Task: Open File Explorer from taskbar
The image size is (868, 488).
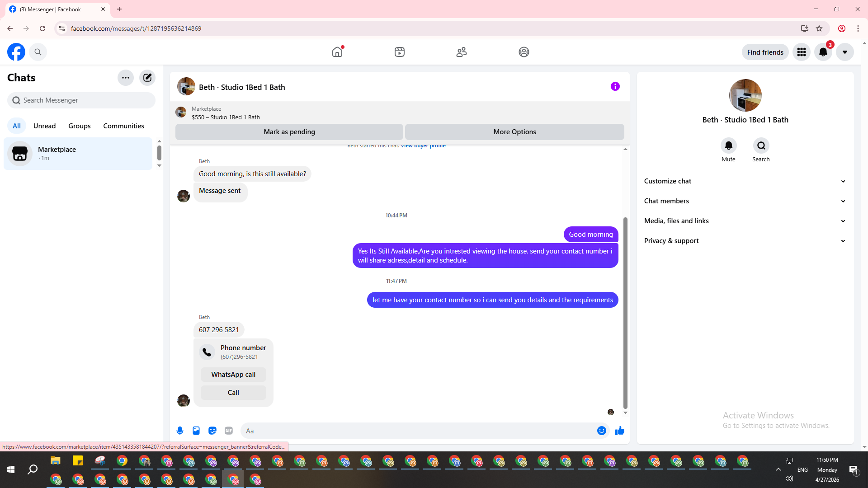Action: (56, 461)
